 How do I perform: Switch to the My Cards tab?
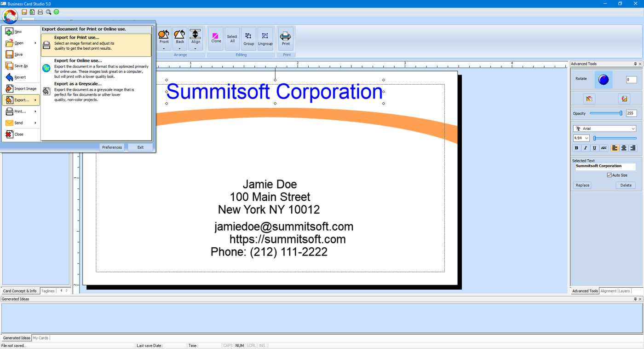tap(40, 338)
